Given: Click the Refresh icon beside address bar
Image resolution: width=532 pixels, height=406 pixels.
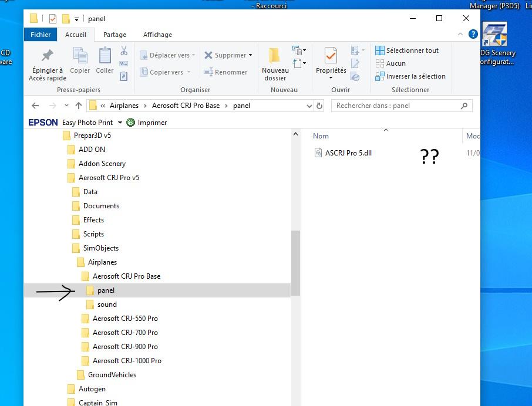Looking at the screenshot, I should (x=319, y=106).
